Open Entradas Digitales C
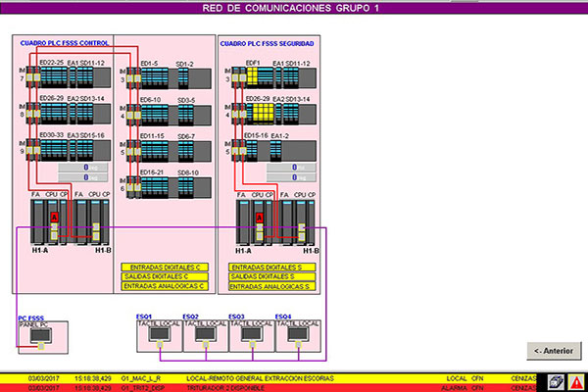 [x=166, y=266]
